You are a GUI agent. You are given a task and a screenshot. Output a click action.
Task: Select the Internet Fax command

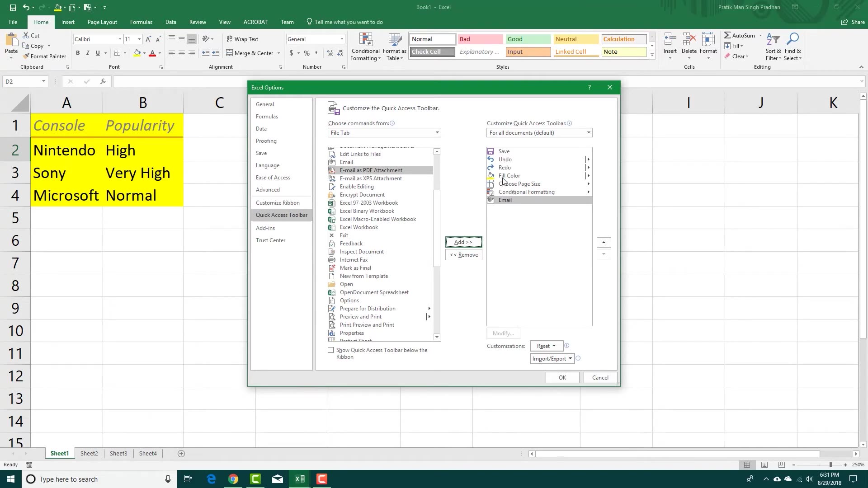click(x=354, y=259)
